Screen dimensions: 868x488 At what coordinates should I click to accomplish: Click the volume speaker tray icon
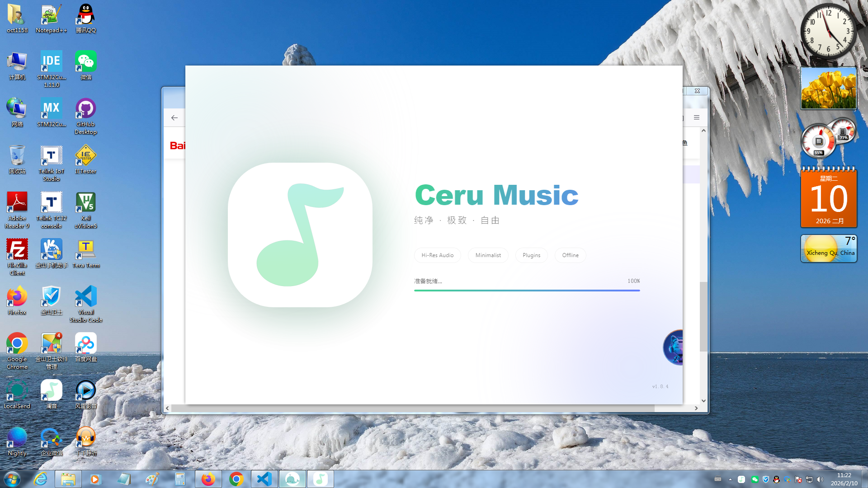pyautogui.click(x=820, y=479)
